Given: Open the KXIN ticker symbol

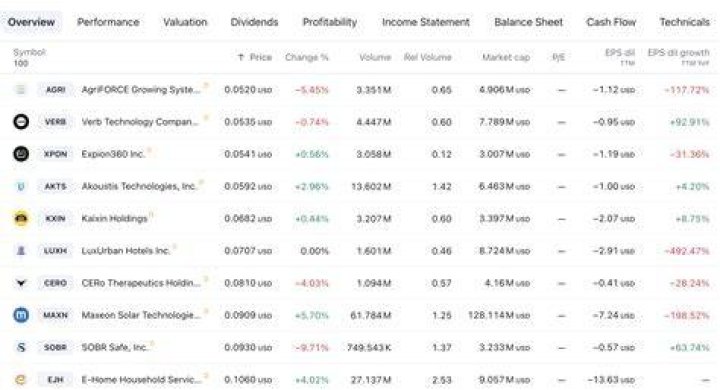Looking at the screenshot, I should (55, 218).
